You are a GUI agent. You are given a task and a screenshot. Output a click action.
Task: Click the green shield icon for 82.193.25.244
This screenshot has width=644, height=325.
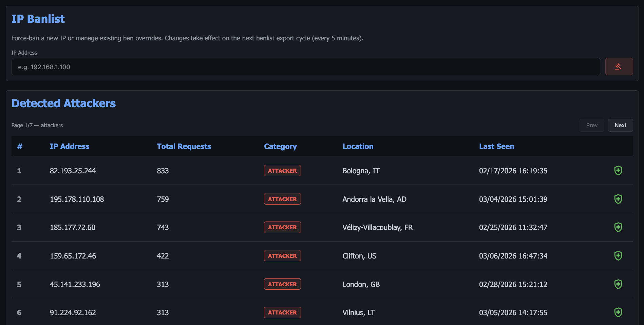pos(619,171)
